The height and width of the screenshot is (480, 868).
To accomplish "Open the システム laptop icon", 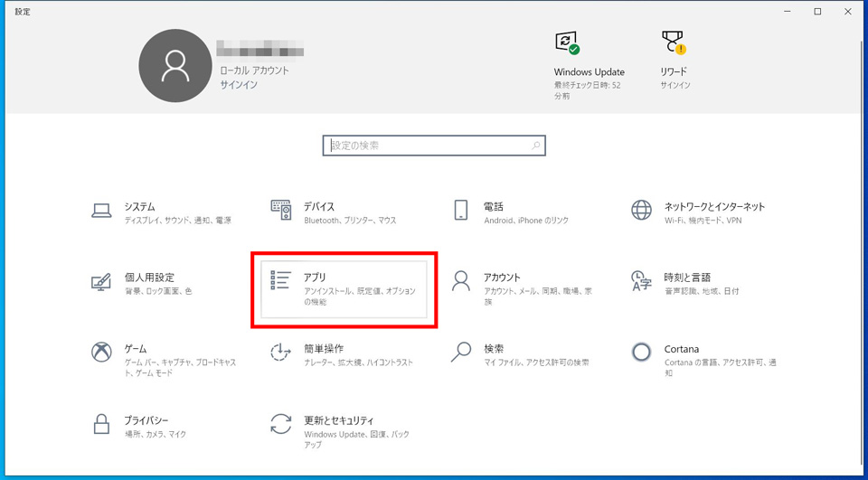I will [101, 211].
